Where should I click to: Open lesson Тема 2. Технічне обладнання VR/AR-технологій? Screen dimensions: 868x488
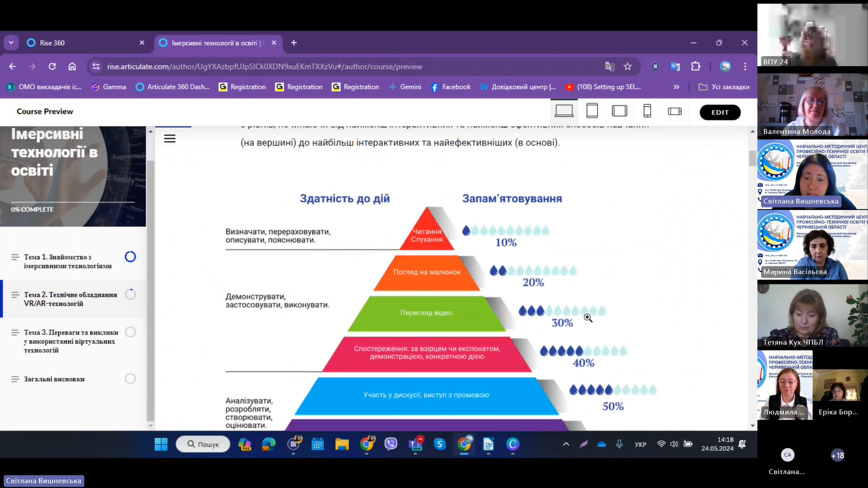[70, 299]
